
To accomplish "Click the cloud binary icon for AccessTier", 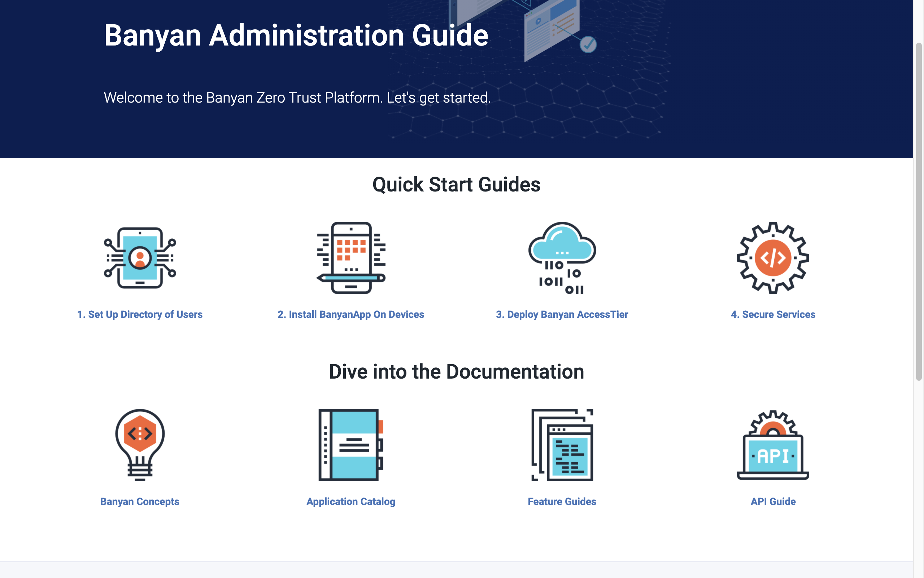I will (x=562, y=258).
